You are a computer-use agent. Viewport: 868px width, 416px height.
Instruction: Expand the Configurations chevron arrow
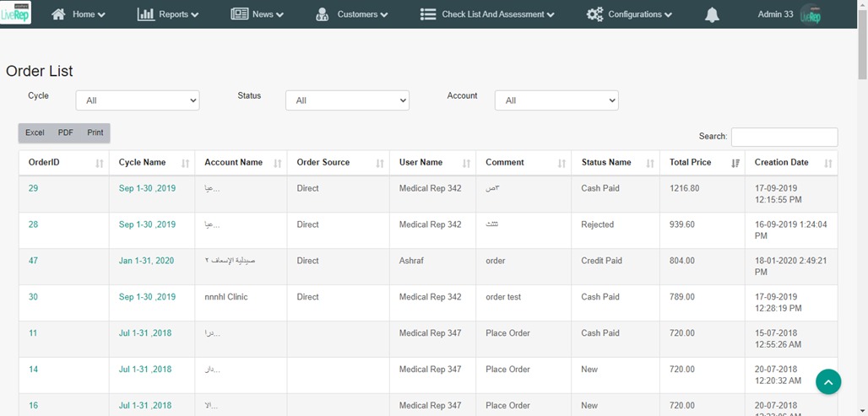coord(668,15)
